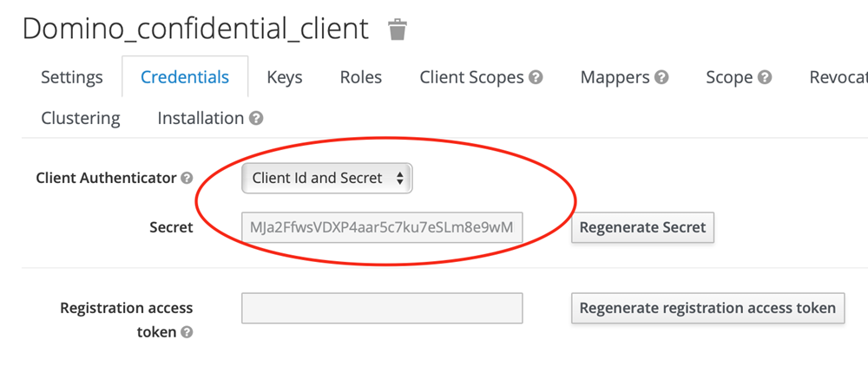Click the Secret value field
This screenshot has height=366, width=868.
click(382, 228)
